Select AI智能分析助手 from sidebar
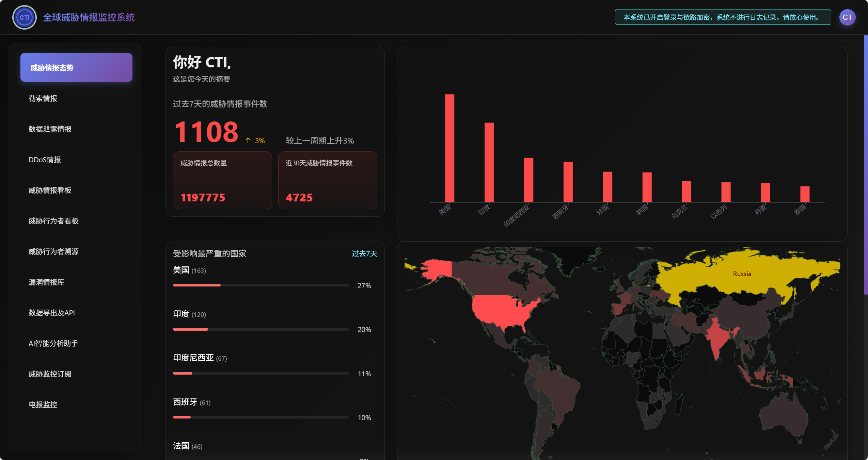 point(53,343)
